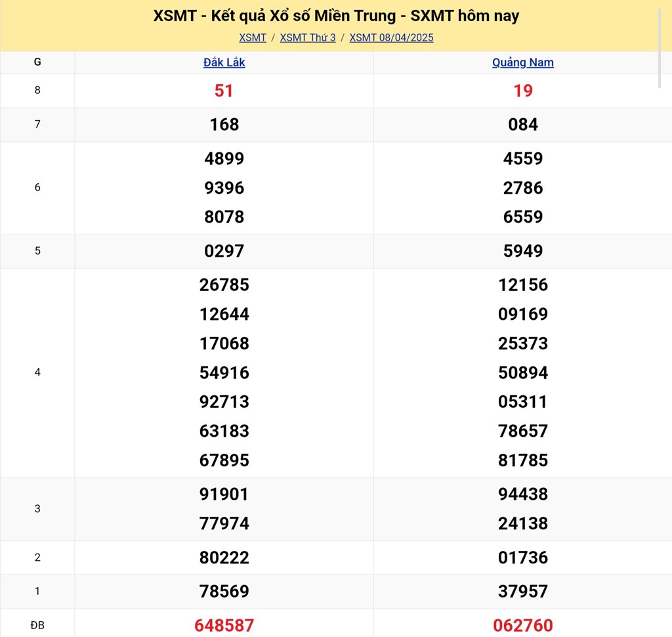
Task: Click number 6559 in Quảng Nam column
Action: click(523, 217)
